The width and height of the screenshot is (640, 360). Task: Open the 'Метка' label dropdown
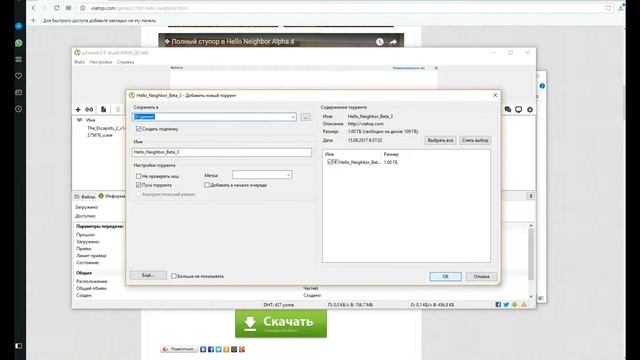click(x=288, y=175)
